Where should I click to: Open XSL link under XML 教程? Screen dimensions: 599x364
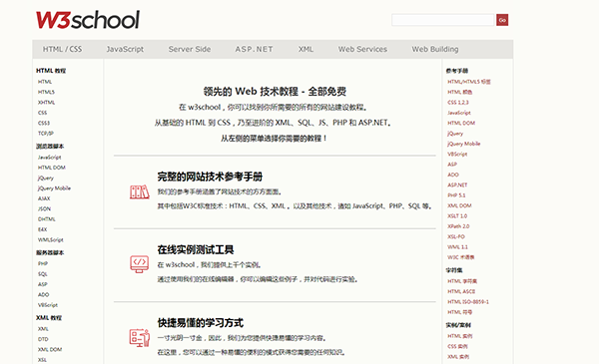point(42,360)
